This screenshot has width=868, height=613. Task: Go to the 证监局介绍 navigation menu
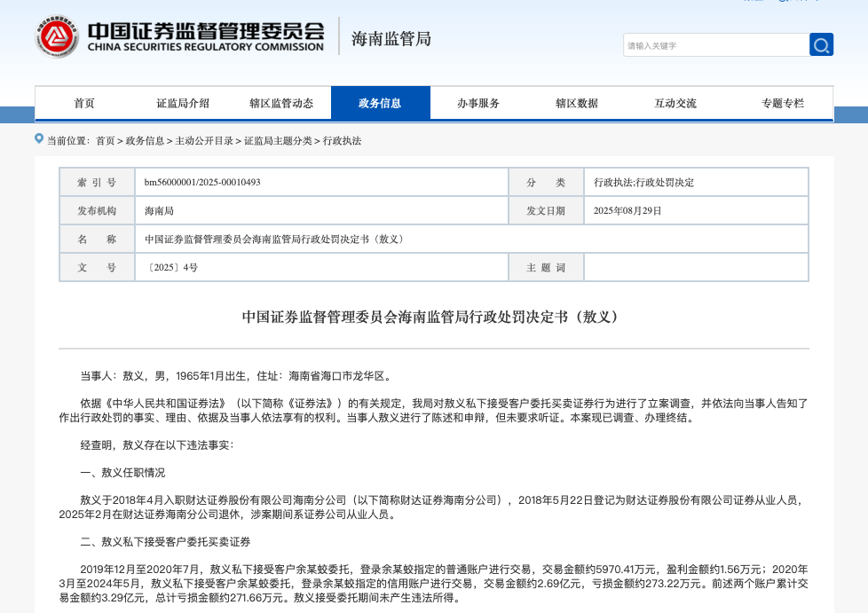tap(183, 103)
